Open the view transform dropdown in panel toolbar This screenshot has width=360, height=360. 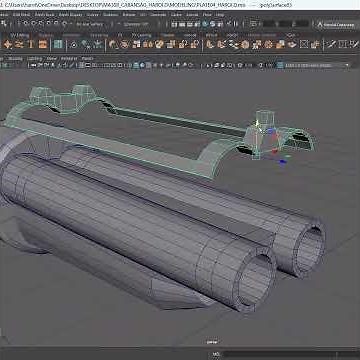coord(316,65)
